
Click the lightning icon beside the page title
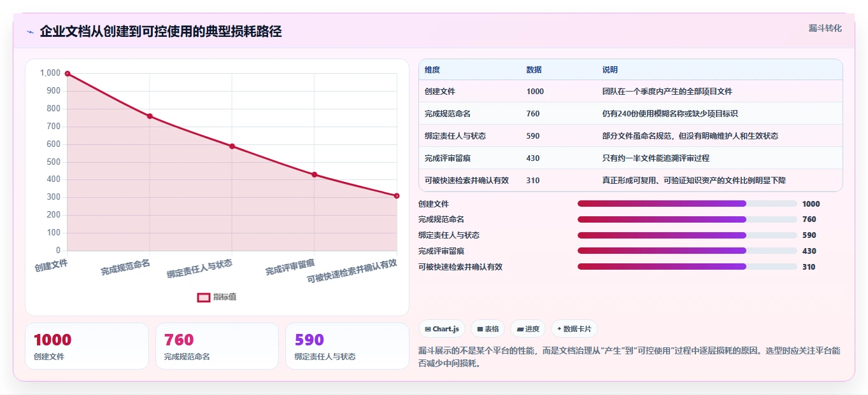click(x=30, y=32)
